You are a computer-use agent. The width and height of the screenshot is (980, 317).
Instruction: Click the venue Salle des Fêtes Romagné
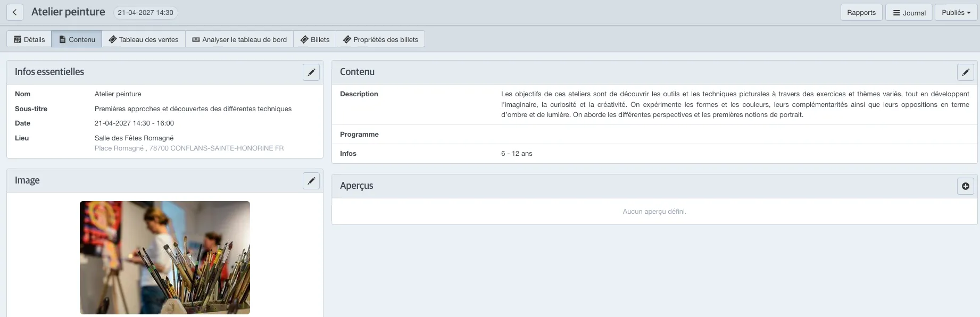pyautogui.click(x=134, y=138)
